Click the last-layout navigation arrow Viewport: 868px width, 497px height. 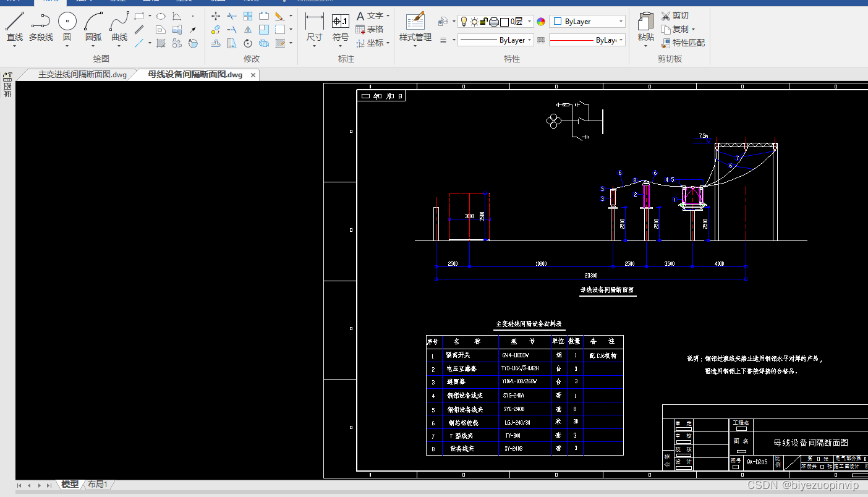coord(49,485)
